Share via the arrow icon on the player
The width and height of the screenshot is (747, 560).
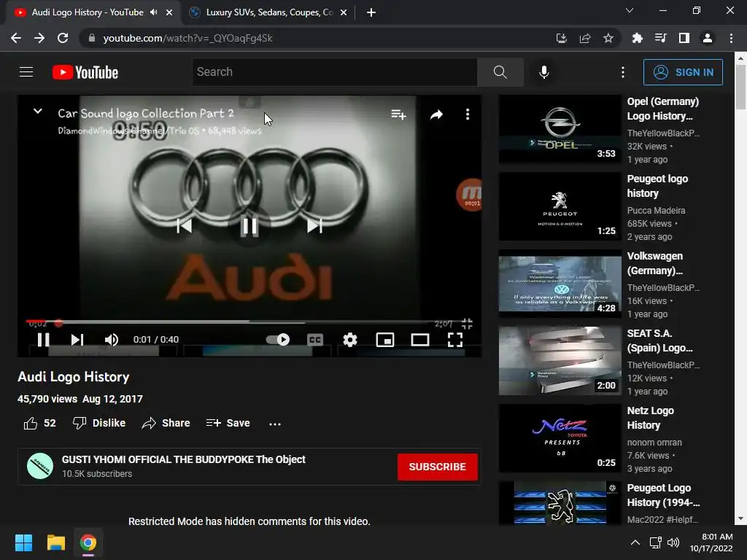tap(436, 114)
